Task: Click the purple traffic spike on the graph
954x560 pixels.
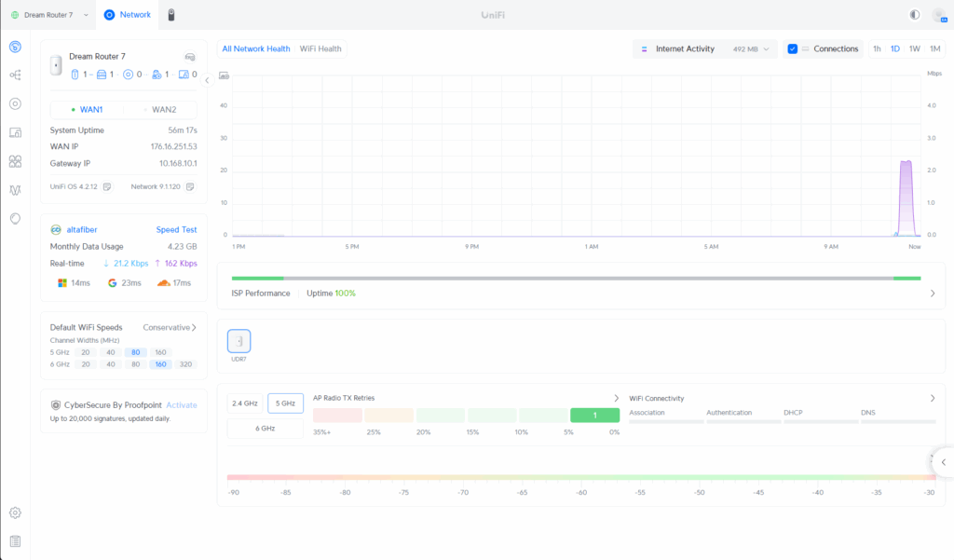Action: tap(906, 198)
